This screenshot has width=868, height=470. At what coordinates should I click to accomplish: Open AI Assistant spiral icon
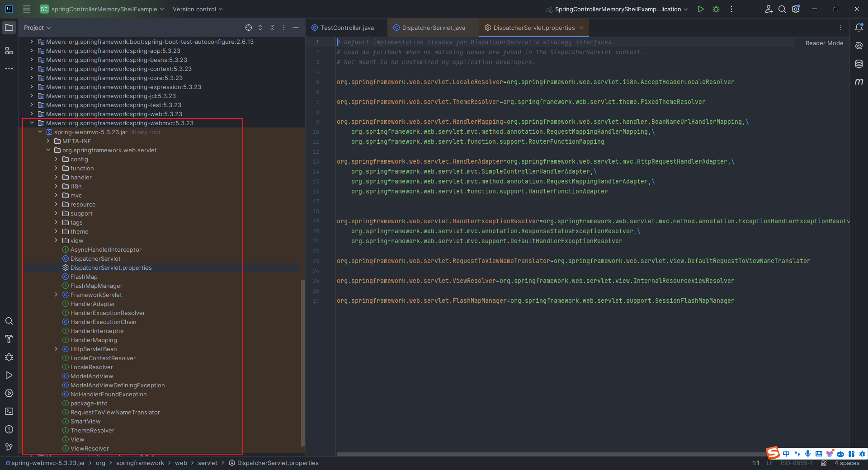(859, 46)
